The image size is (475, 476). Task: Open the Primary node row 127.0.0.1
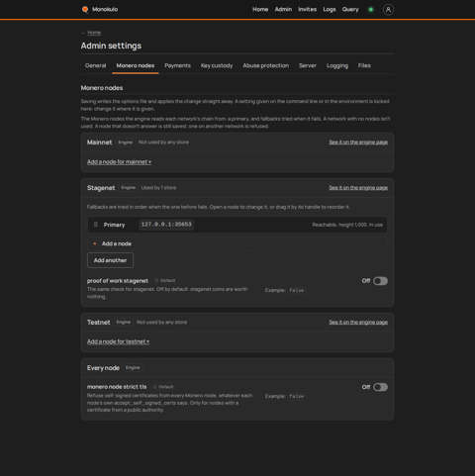pyautogui.click(x=237, y=225)
